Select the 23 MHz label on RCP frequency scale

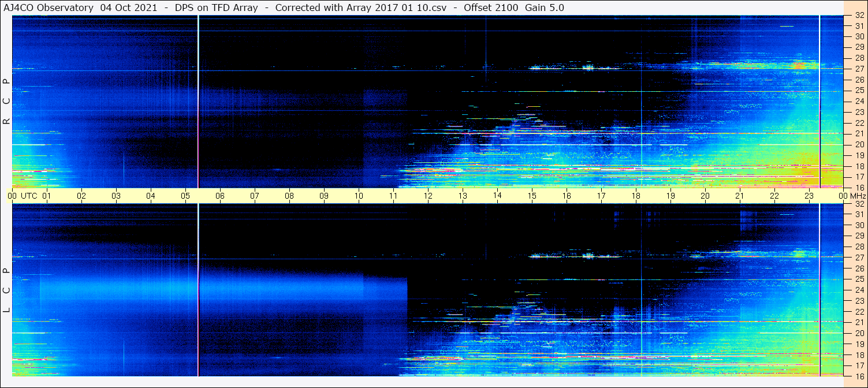coord(859,112)
